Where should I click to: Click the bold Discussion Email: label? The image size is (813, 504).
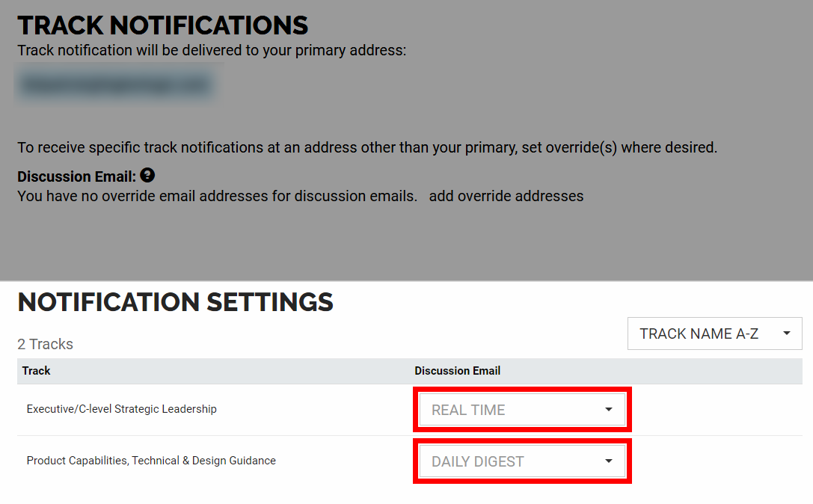pos(77,176)
